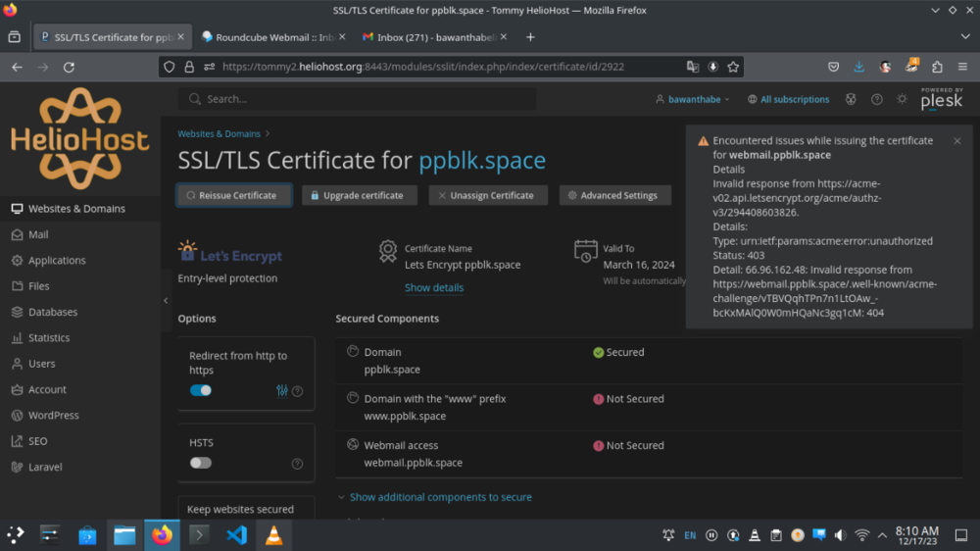This screenshot has width=980, height=551.
Task: Click the volume icon in system tray
Action: coord(840,535)
